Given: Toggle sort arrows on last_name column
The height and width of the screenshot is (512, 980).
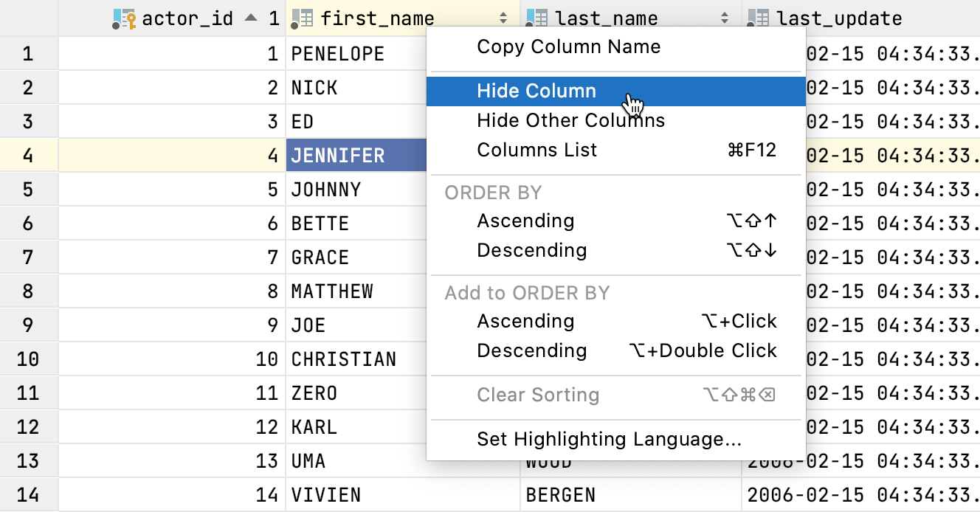Looking at the screenshot, I should pos(725,18).
